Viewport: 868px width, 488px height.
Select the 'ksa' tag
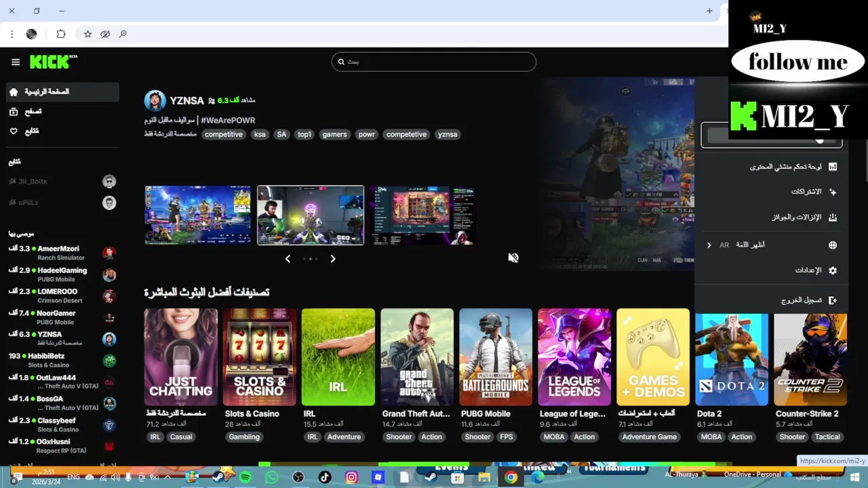pyautogui.click(x=260, y=134)
